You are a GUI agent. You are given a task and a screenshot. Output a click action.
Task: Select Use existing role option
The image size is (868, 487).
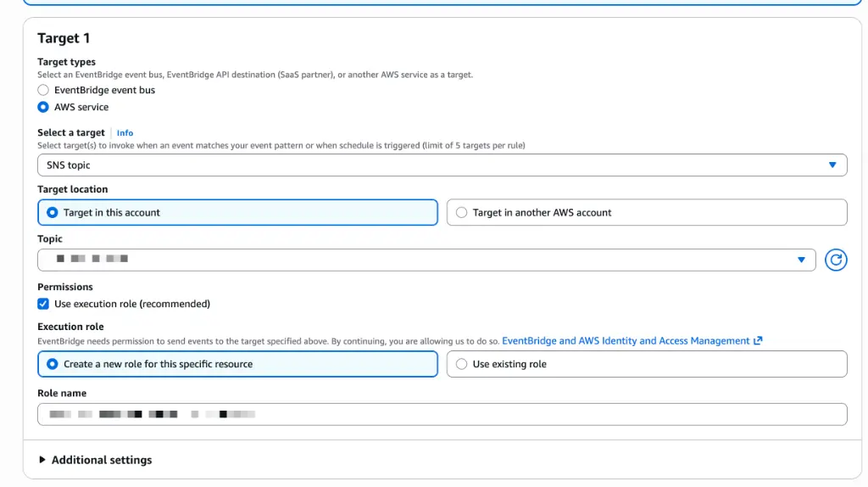[647, 364]
